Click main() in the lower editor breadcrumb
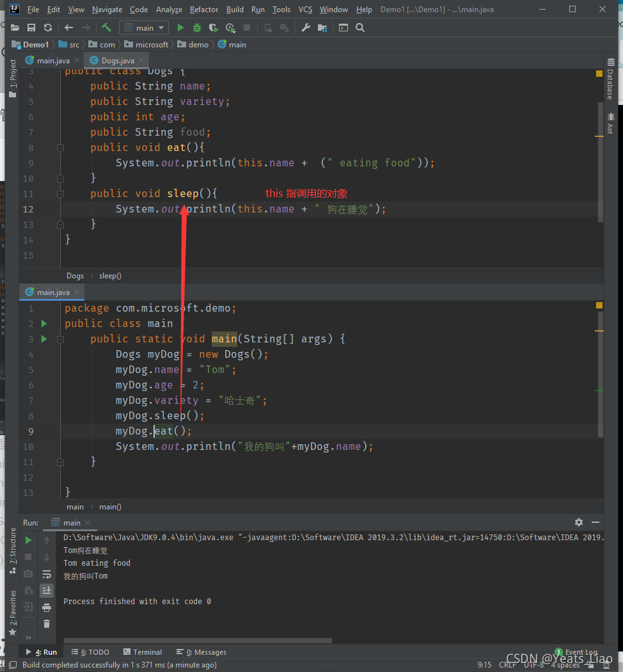 (x=110, y=507)
